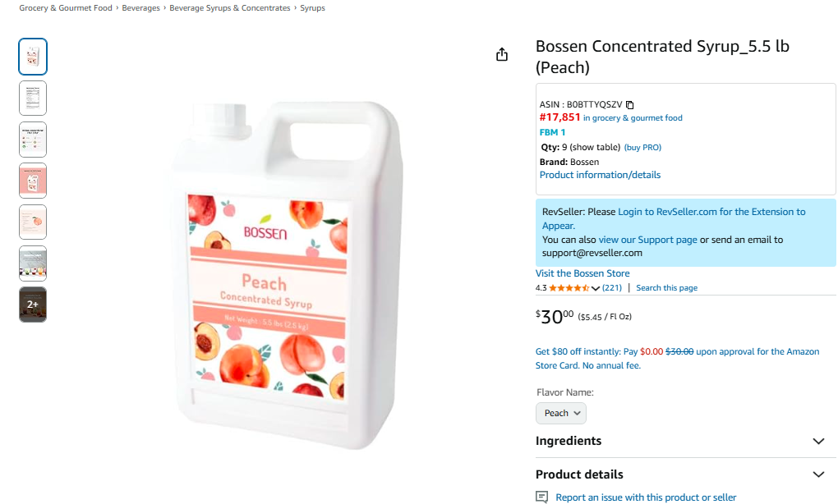
Task: Open the 221 ratings link
Action: pyautogui.click(x=612, y=288)
